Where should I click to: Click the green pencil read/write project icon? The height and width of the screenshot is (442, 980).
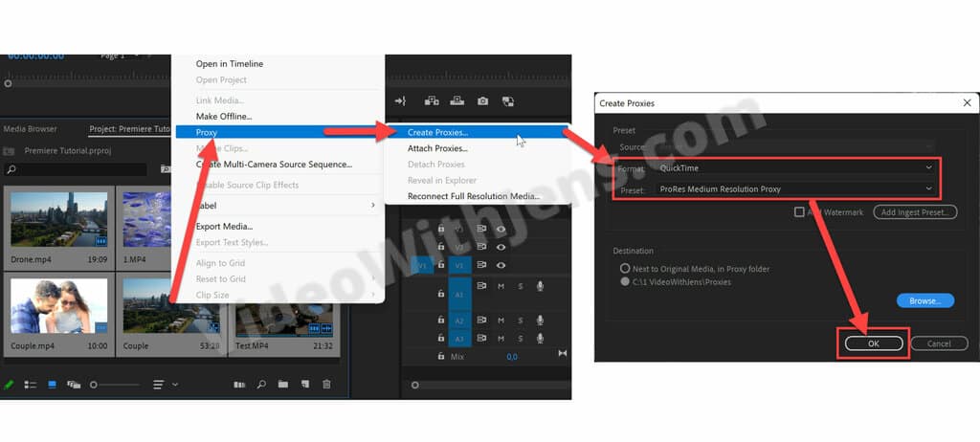9,385
